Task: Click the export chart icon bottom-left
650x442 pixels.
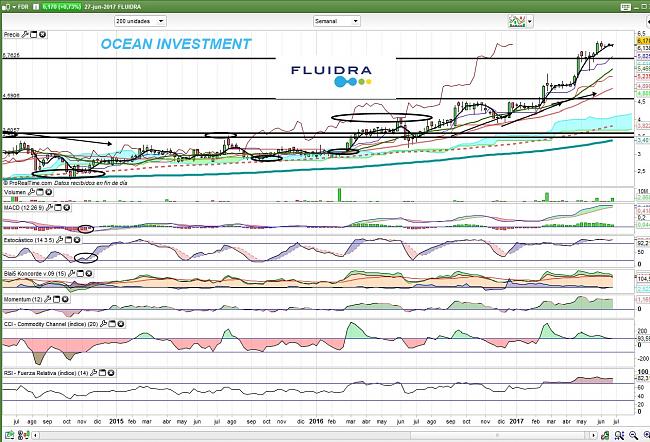Action: tap(9, 435)
